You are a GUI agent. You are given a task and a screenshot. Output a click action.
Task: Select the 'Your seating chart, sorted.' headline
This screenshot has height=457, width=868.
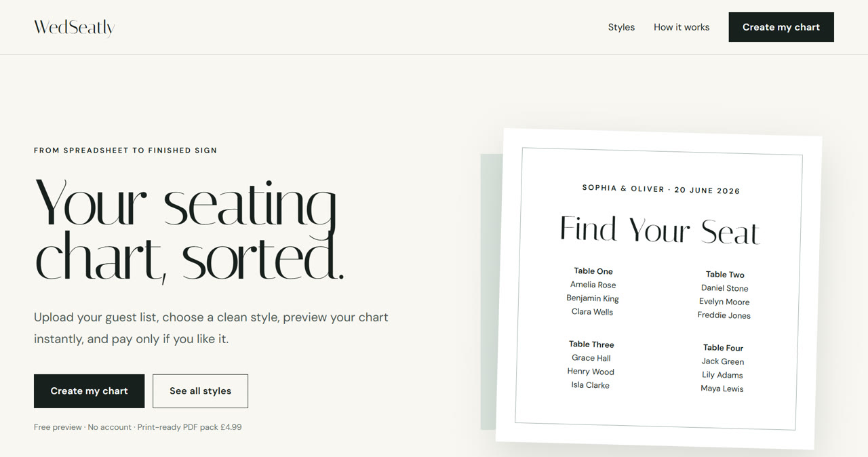pos(189,231)
